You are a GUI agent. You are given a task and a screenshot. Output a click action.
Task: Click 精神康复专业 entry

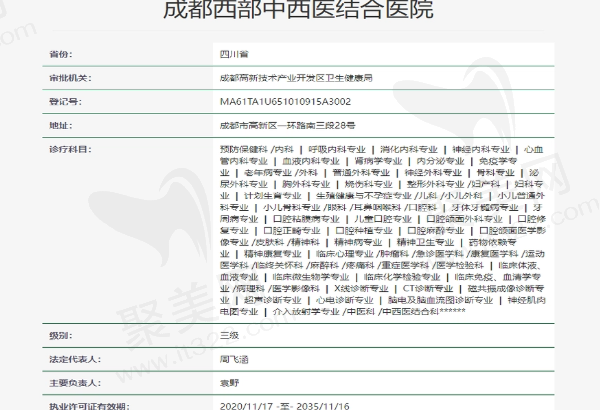[x=273, y=254]
